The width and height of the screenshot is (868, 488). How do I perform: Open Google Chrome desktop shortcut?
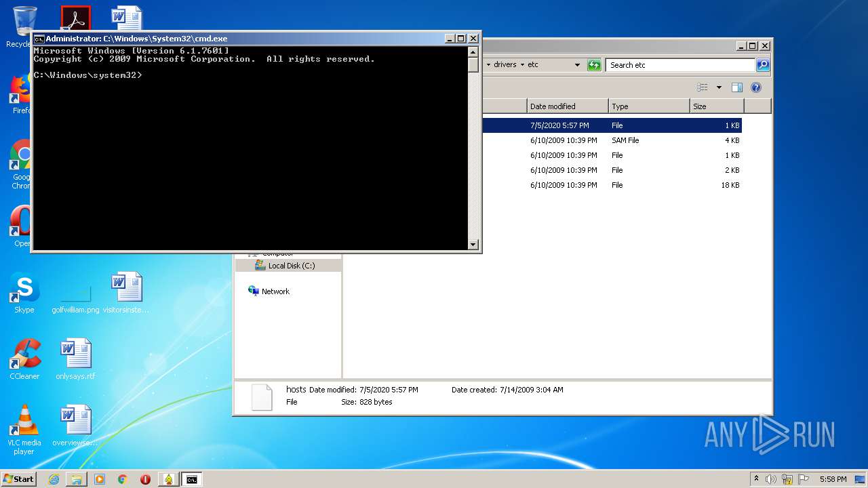(x=20, y=165)
